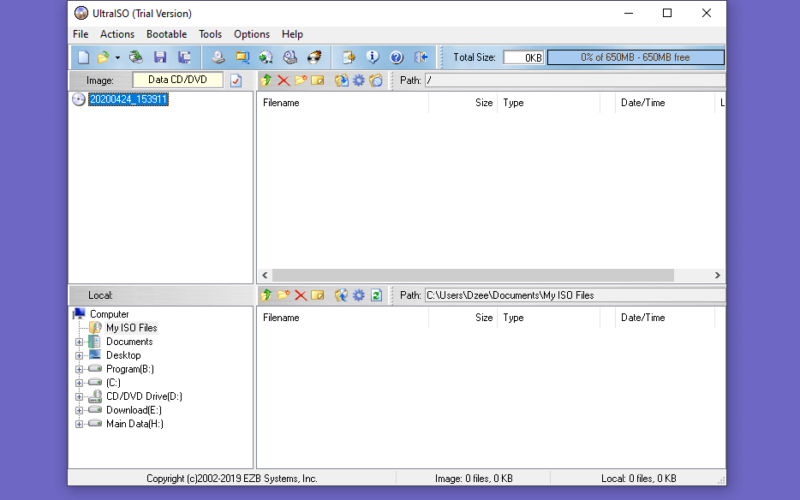Open the Tools menu
800x500 pixels.
(x=210, y=34)
